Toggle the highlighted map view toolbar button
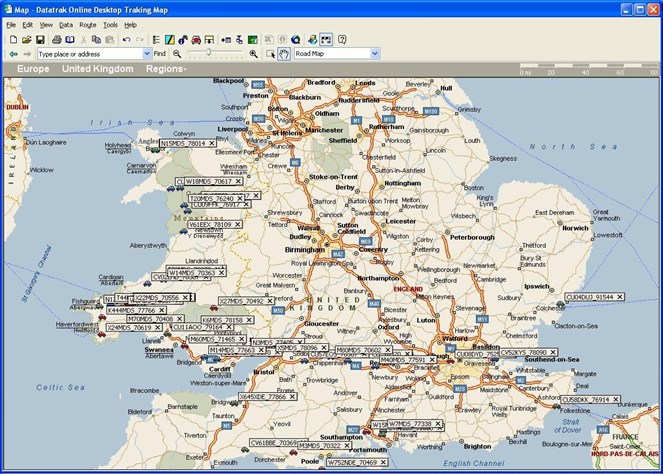Viewport: 663px width, 474px height. [326, 40]
